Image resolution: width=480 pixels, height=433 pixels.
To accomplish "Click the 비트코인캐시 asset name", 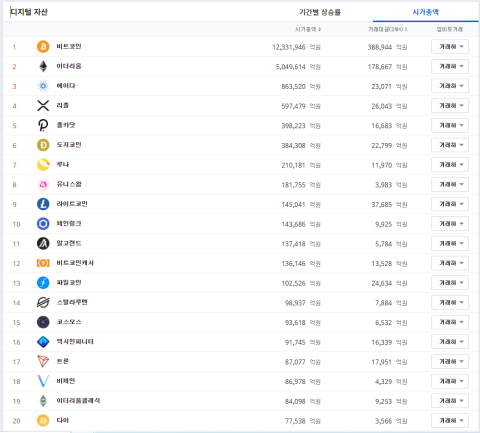I will coord(75,263).
